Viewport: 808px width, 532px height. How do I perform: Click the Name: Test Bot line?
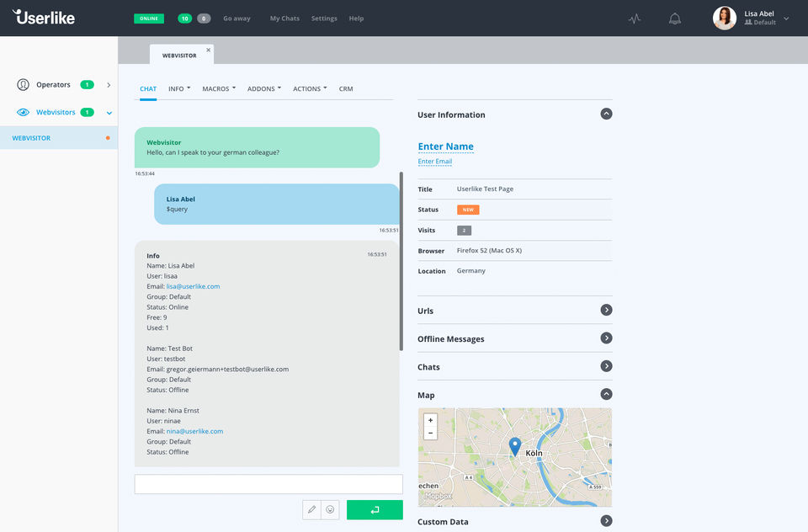pyautogui.click(x=169, y=348)
